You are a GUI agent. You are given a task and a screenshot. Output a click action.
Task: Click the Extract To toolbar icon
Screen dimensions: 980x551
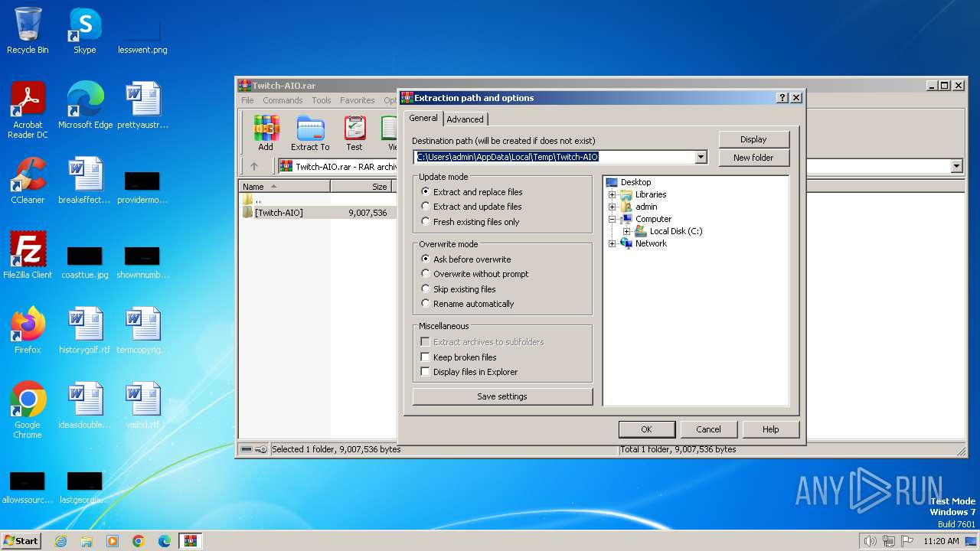coord(310,133)
